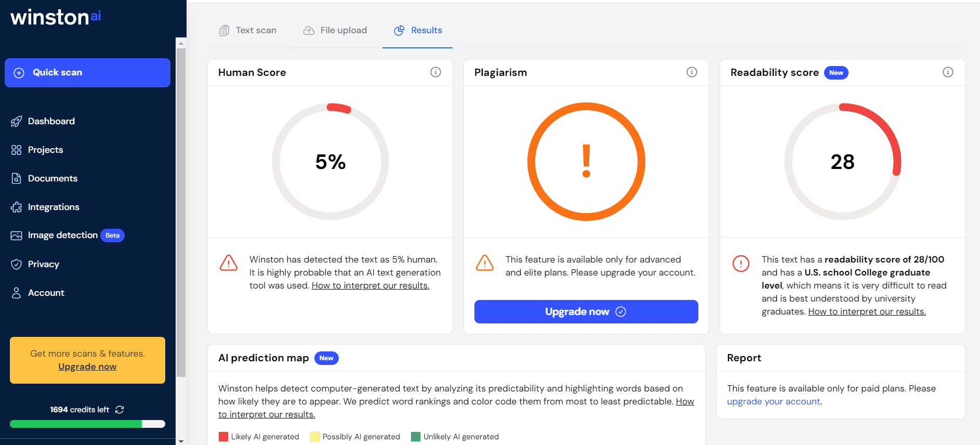This screenshot has height=445, width=980.
Task: Select the Results tab
Action: point(418,31)
